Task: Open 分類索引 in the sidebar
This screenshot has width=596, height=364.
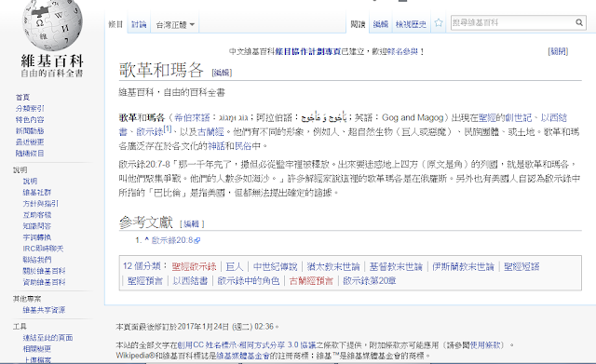Action: (30, 109)
